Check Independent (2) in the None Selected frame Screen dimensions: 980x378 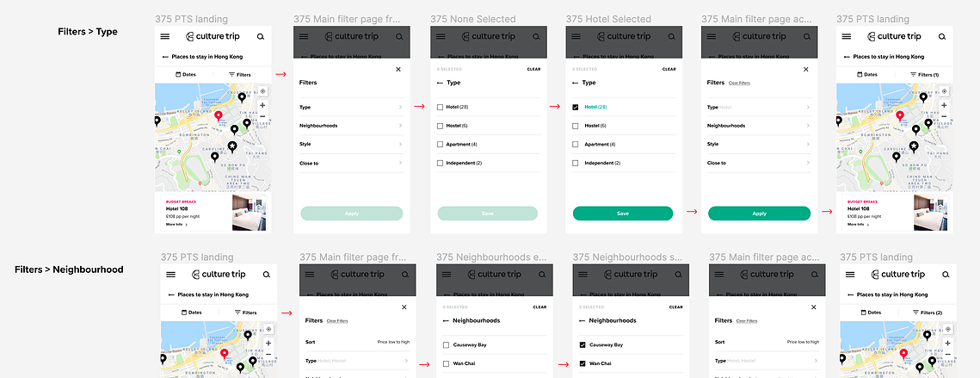[440, 163]
